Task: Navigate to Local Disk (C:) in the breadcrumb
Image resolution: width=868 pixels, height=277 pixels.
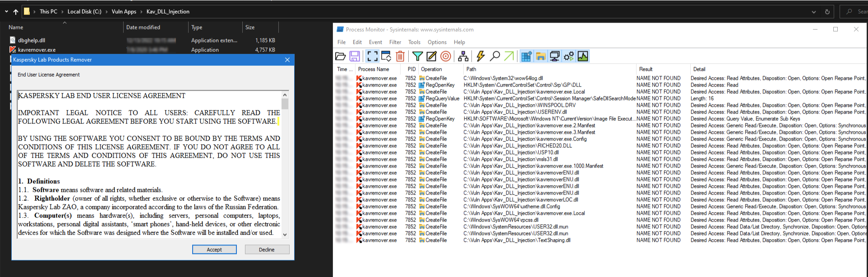Action: tap(84, 12)
